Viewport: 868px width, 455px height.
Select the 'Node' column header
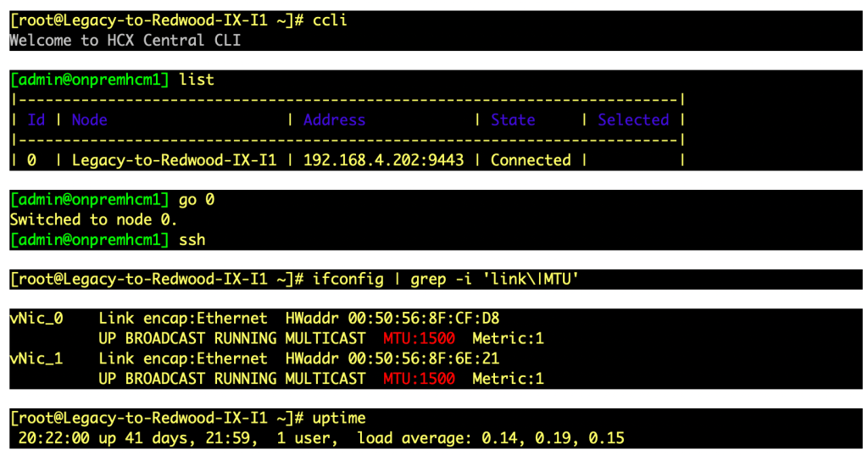tap(89, 119)
